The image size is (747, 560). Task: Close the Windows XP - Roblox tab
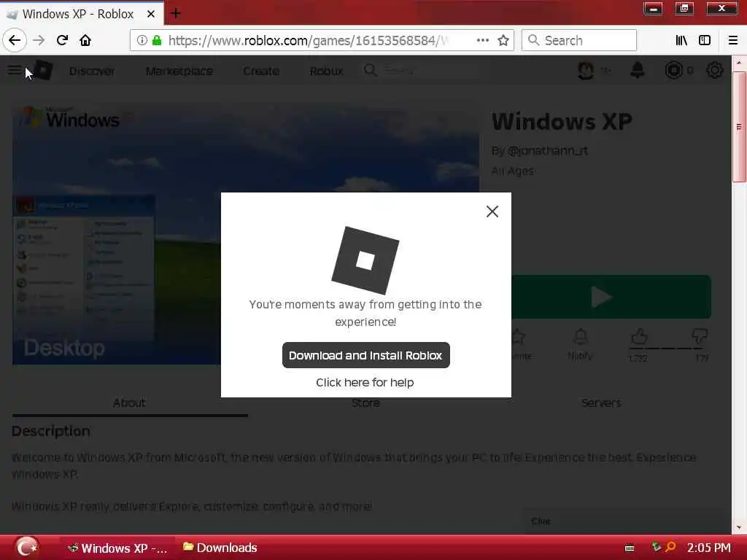151,15
